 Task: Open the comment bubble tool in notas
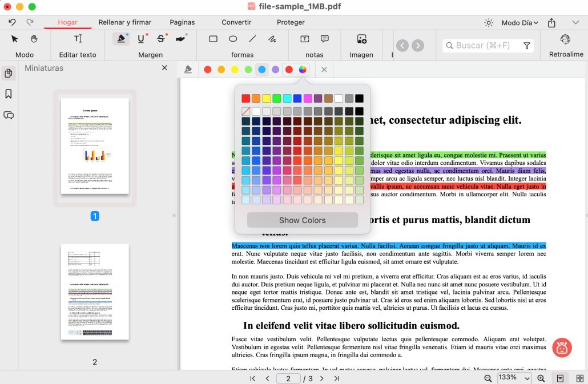click(324, 39)
